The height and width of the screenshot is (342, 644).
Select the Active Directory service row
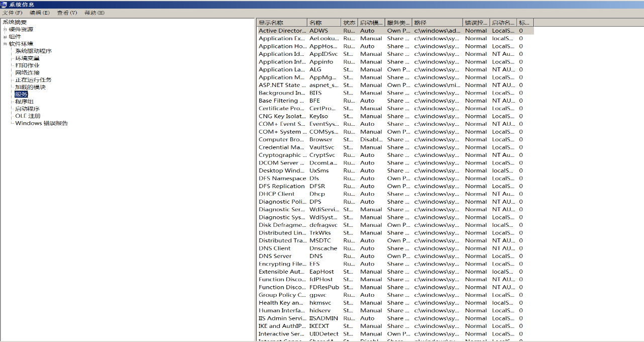click(x=395, y=31)
